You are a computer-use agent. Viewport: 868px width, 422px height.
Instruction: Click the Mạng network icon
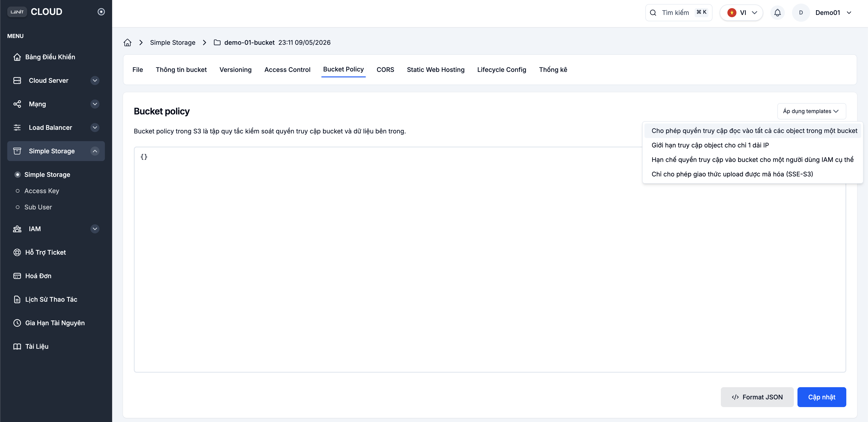point(17,104)
